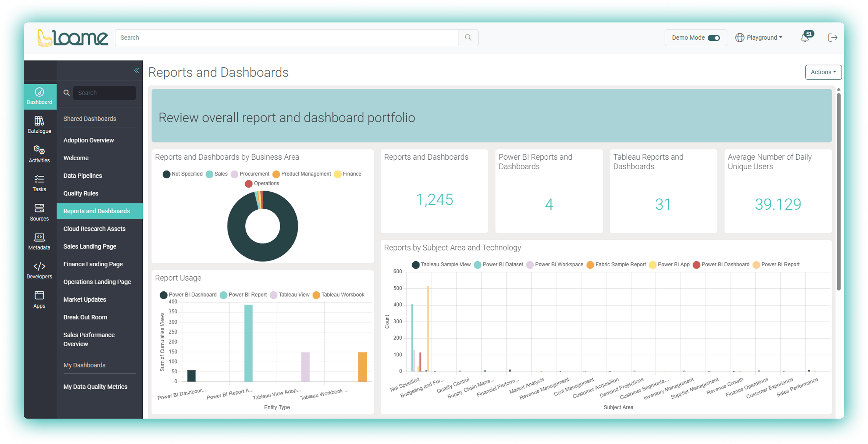Click the Sales legend swatch in the donut chart
Viewport: 868px width, 444px height.
[210, 174]
